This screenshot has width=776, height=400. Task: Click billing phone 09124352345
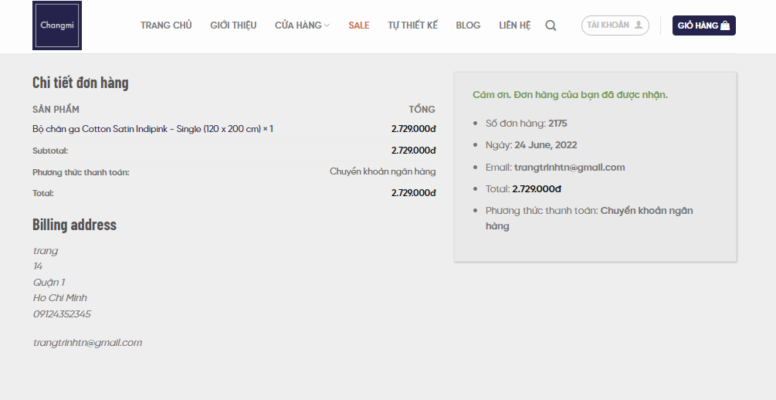pos(62,314)
